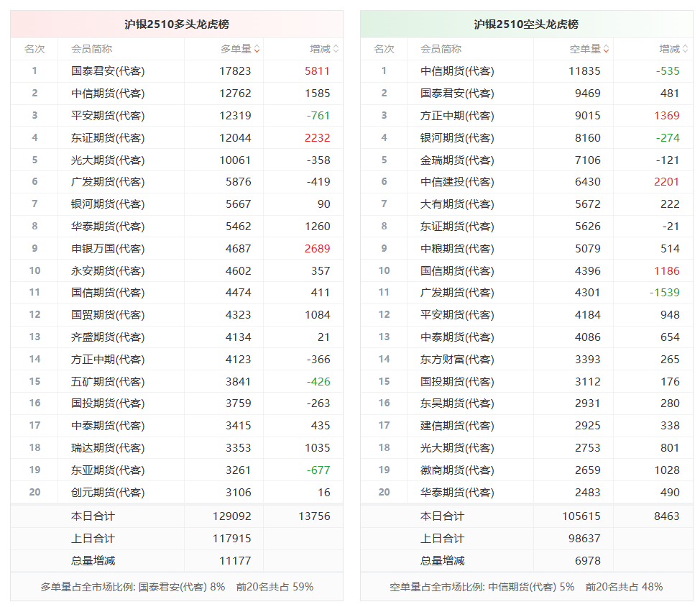700x607 pixels.
Task: Click long-table rank 14 方正中期(代客)
Action: pyautogui.click(x=108, y=360)
